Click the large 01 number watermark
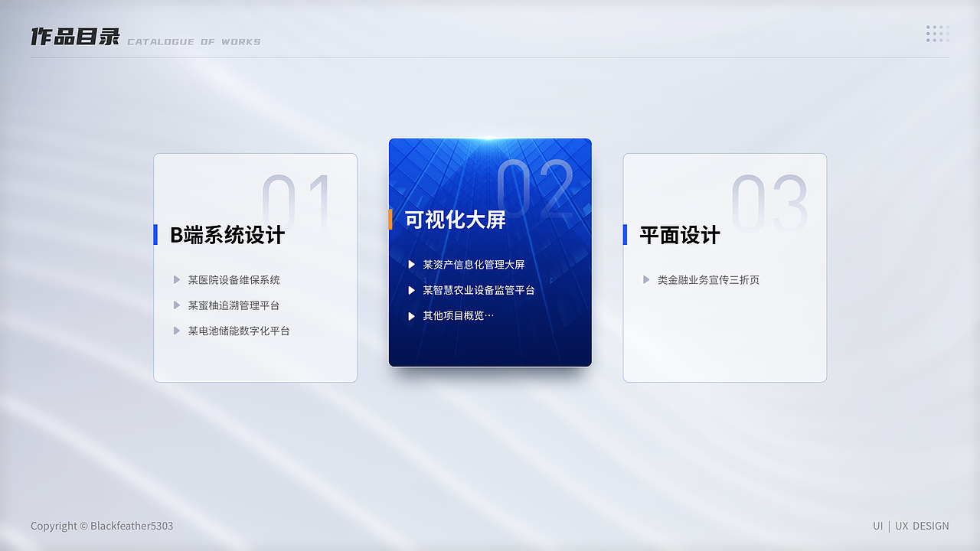The width and height of the screenshot is (980, 551). click(x=294, y=201)
